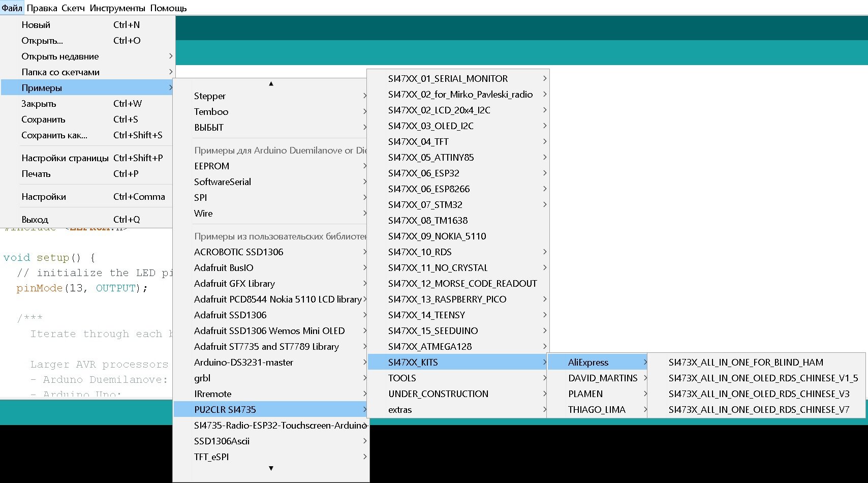
Task: Open Adafruit PCD8544 Nokia 5110 LCD library
Action: tap(271, 299)
